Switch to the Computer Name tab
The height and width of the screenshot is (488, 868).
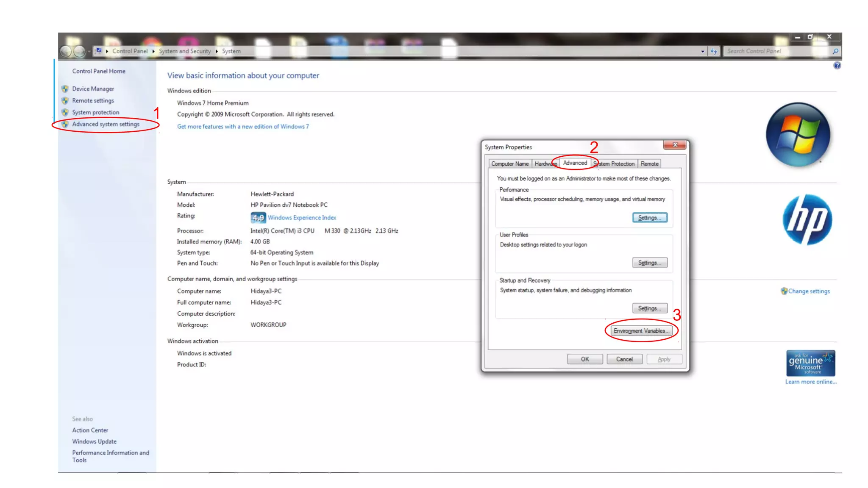pyautogui.click(x=510, y=164)
